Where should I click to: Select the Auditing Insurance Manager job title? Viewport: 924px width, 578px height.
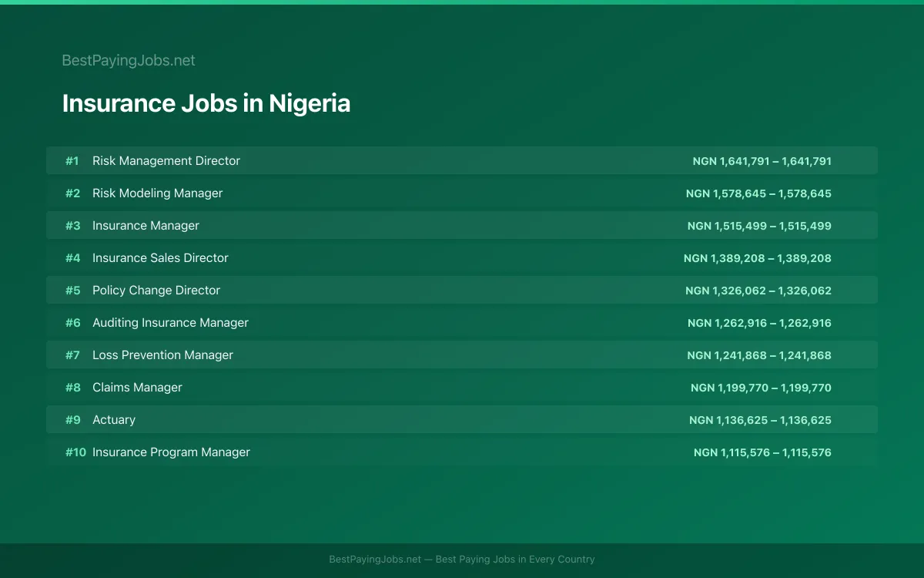point(170,322)
